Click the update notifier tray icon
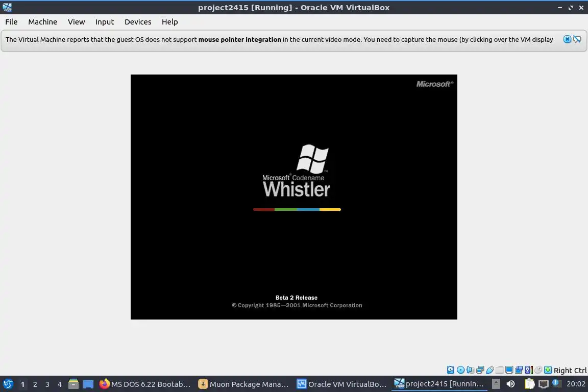Screen dimensions: 588x392 (x=557, y=383)
